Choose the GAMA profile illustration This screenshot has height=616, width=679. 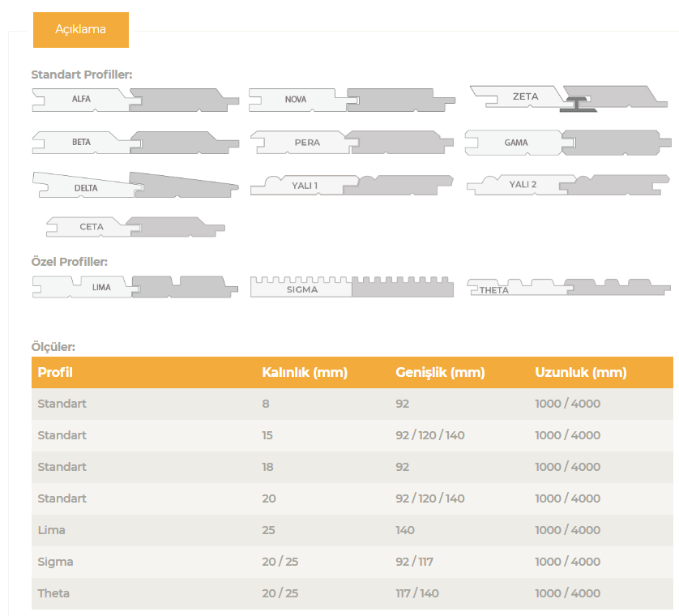tap(568, 143)
